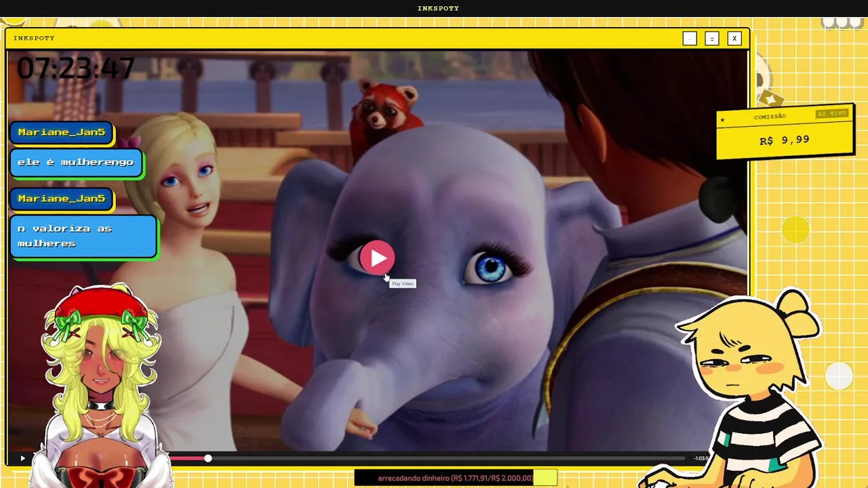The height and width of the screenshot is (488, 868).
Task: Click the remaining-time label in control bar
Action: (x=701, y=458)
